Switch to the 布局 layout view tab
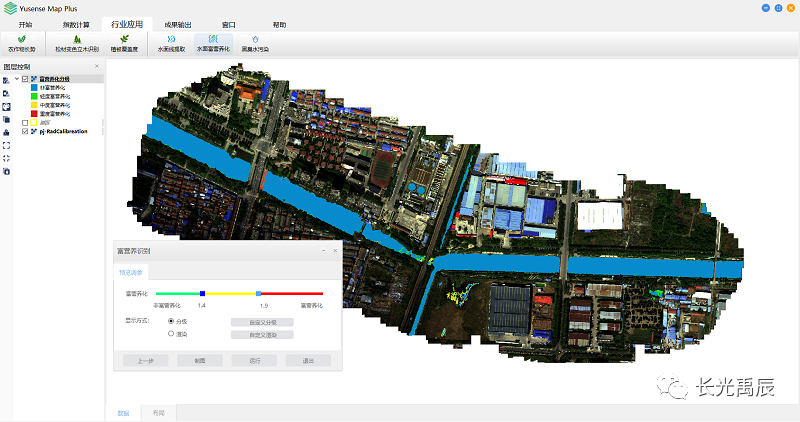Viewport: 800px width, 422px height. [x=158, y=412]
